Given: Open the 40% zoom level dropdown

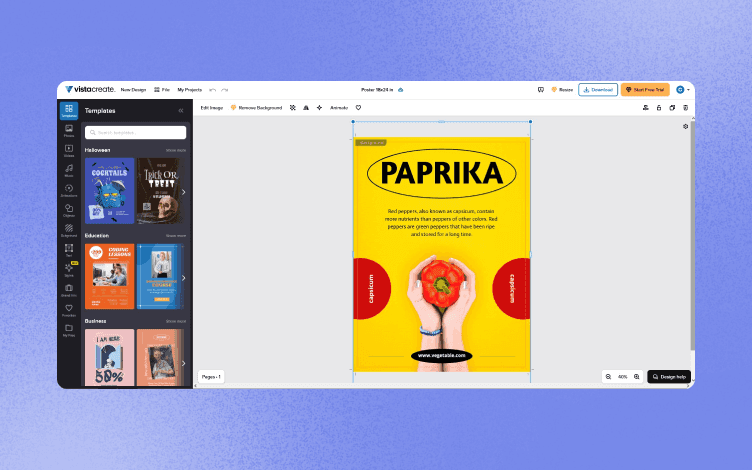Looking at the screenshot, I should (x=623, y=377).
